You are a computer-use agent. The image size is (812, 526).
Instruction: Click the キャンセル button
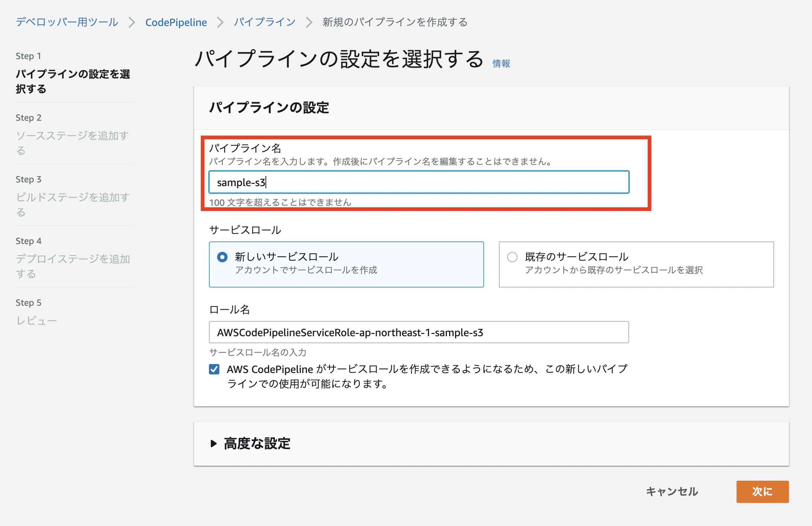tap(672, 491)
